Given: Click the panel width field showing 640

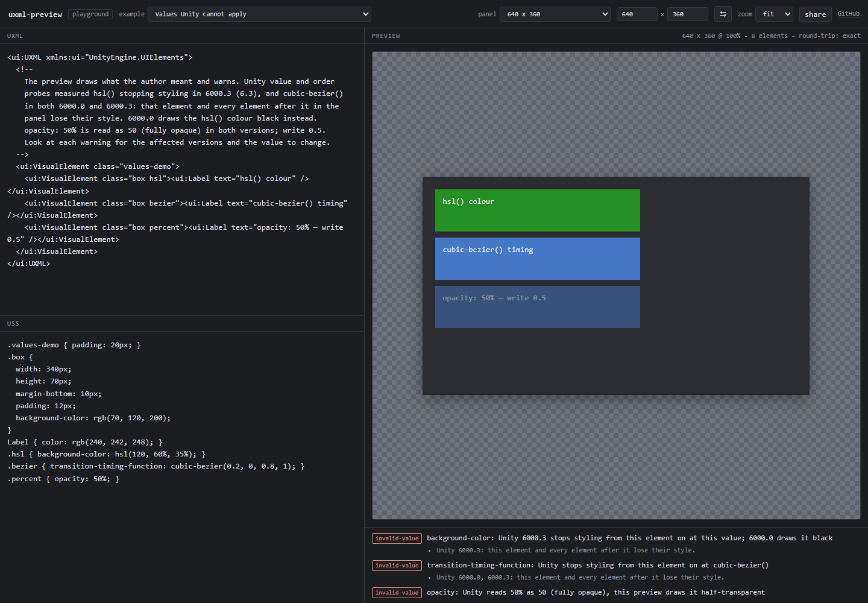Looking at the screenshot, I should point(637,14).
